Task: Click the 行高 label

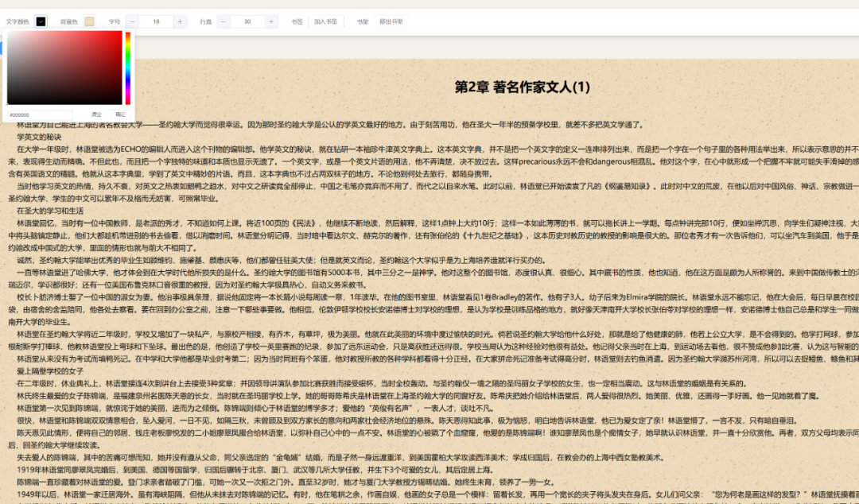Action: (205, 22)
